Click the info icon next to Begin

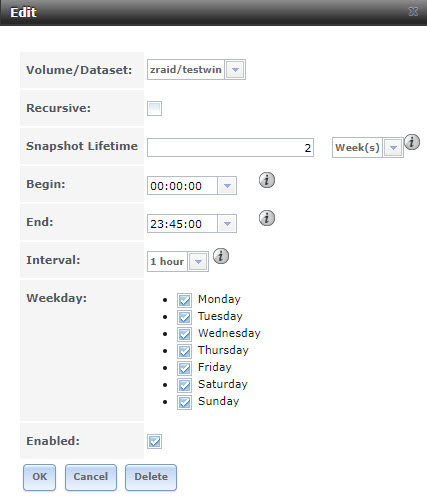tap(267, 180)
